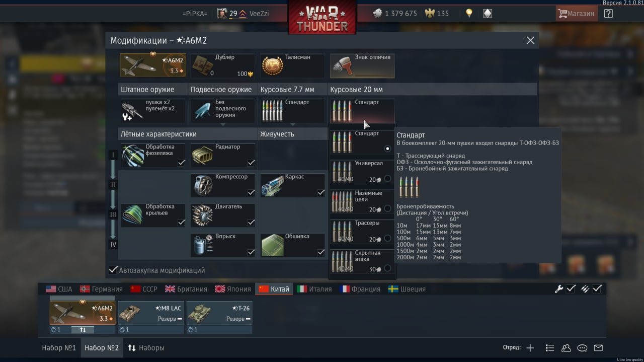This screenshot has width=644, height=362.
Task: Expand the Курсовые 7.7 мм belt dropdown
Action: click(x=292, y=111)
